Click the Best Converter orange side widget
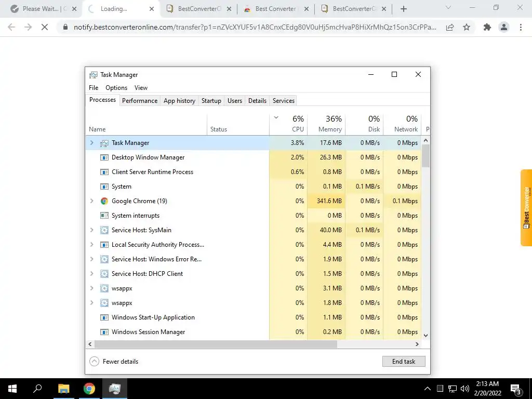Screen dimensions: 532x399 point(526,208)
